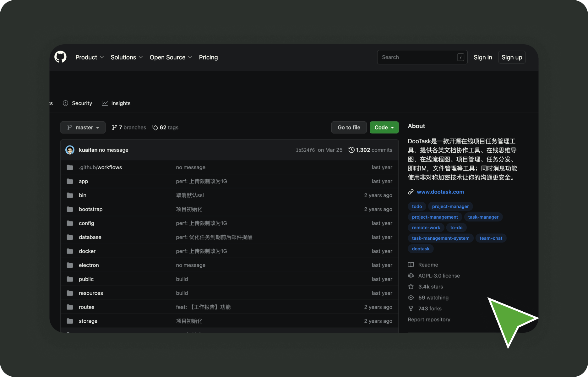
Task: Click the tags label icon
Action: click(x=155, y=127)
